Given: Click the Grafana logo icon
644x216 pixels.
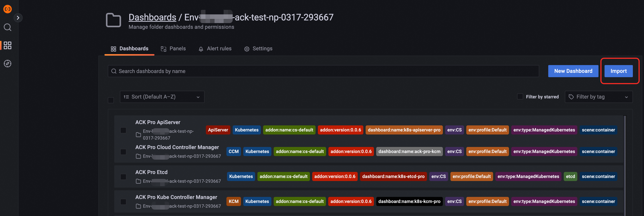Looking at the screenshot, I should click(8, 9).
